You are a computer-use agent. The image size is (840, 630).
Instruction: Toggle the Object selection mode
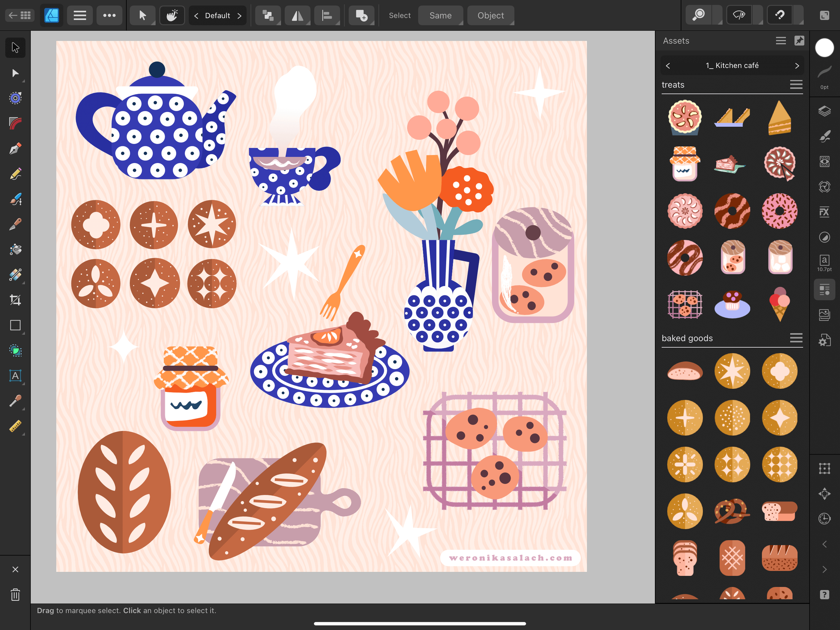(490, 15)
